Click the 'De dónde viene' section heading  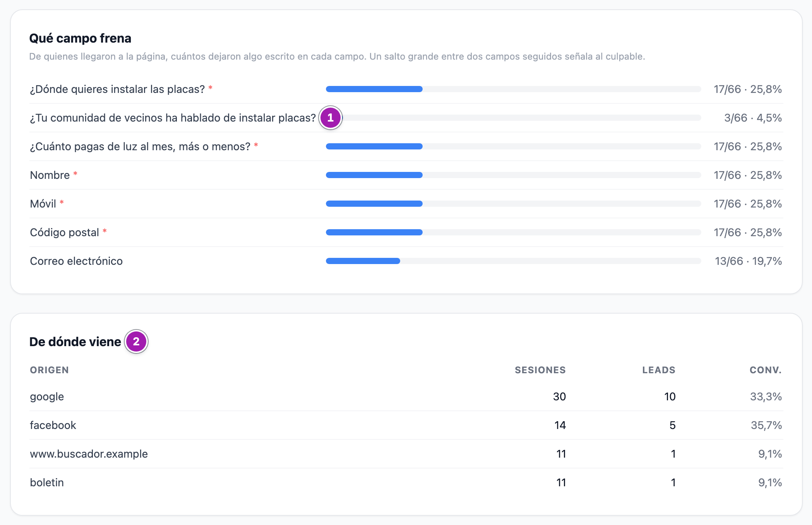tap(75, 342)
